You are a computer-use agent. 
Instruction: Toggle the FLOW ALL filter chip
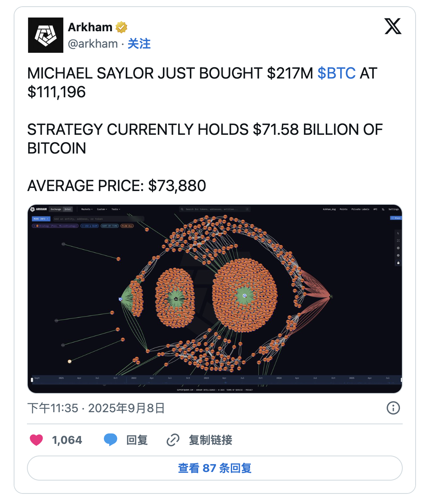127,226
